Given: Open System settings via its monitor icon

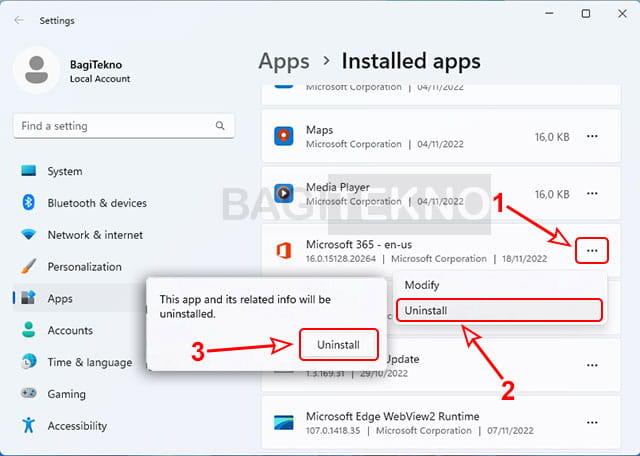Looking at the screenshot, I should tap(29, 171).
